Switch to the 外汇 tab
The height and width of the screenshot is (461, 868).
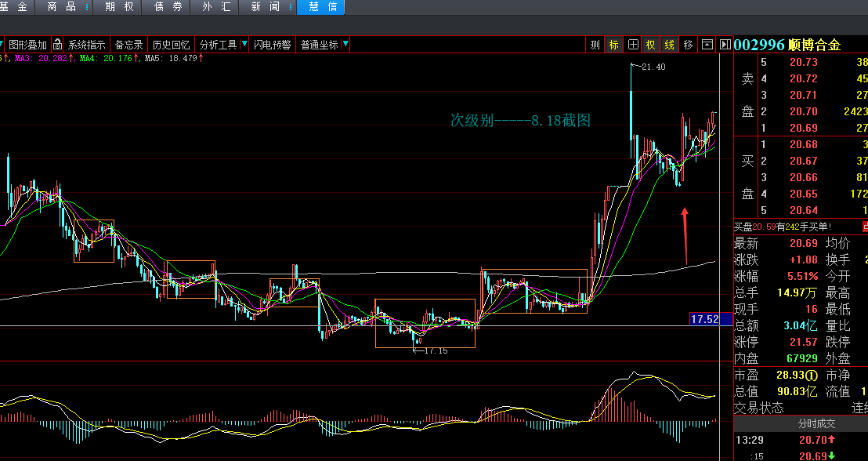216,6
